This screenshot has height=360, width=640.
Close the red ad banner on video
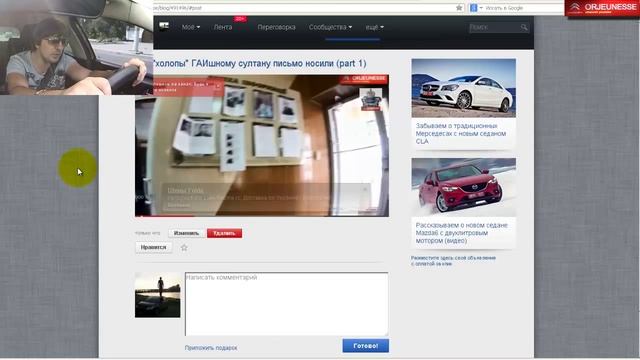(x=218, y=86)
